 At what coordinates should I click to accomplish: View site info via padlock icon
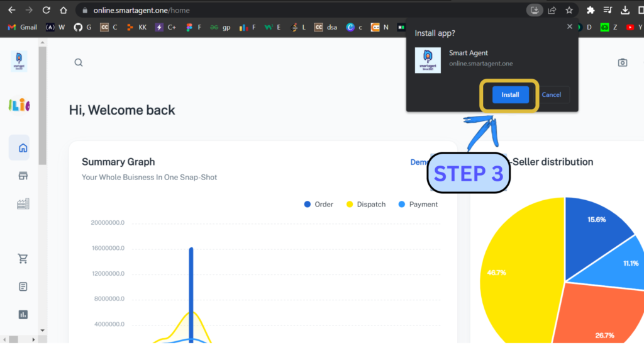pos(85,10)
